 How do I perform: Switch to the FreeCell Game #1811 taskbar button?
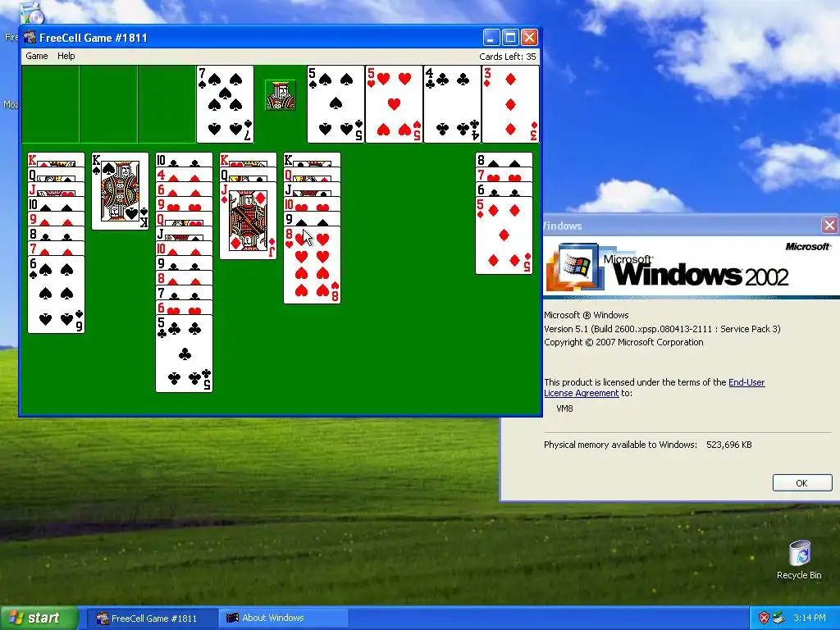pyautogui.click(x=152, y=619)
